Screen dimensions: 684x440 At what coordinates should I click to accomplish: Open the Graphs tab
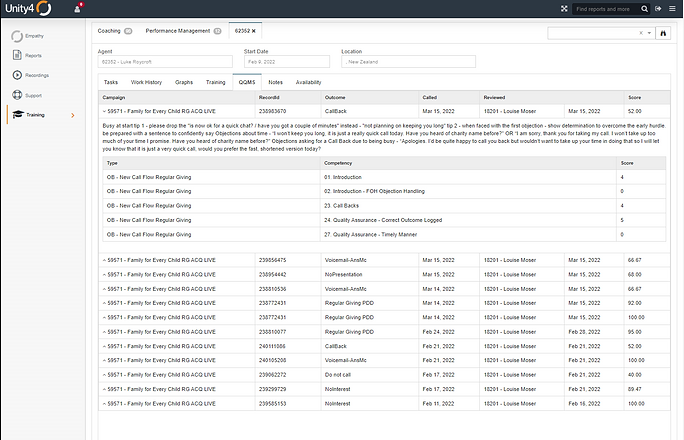tap(184, 82)
